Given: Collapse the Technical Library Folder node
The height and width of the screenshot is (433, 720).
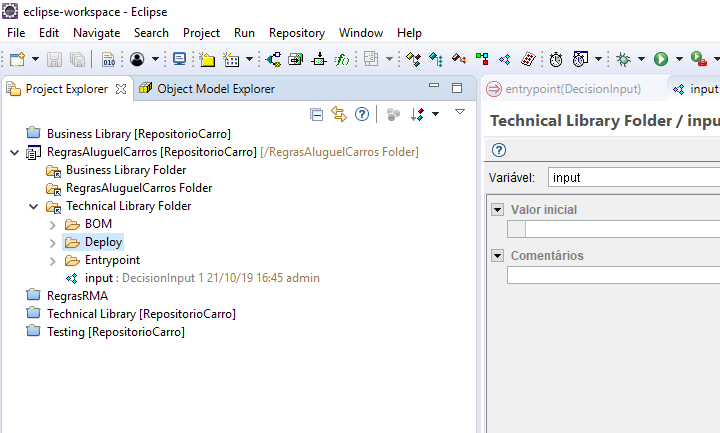Looking at the screenshot, I should point(34,207).
